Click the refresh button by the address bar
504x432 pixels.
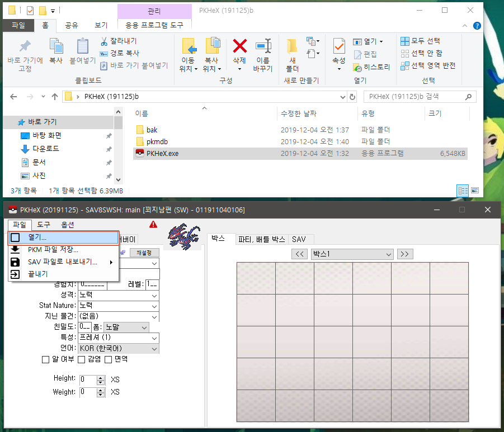tap(352, 97)
